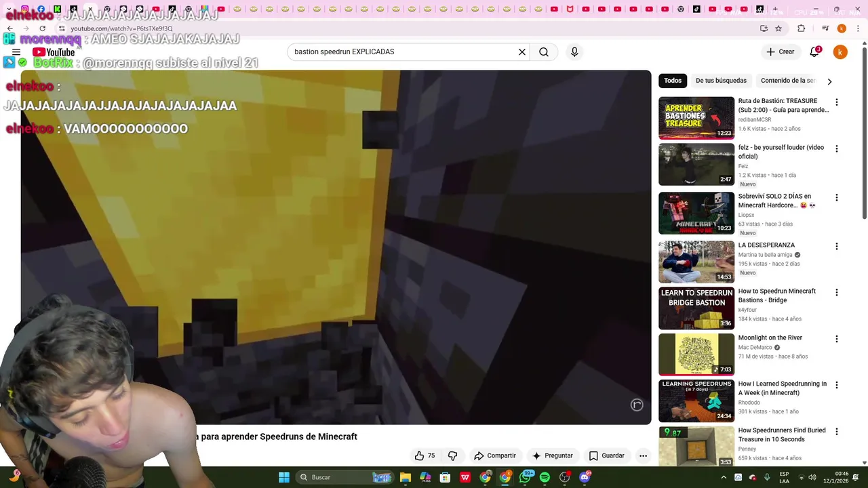Submit search with magnifying glass button
868x488 pixels.
click(x=544, y=52)
